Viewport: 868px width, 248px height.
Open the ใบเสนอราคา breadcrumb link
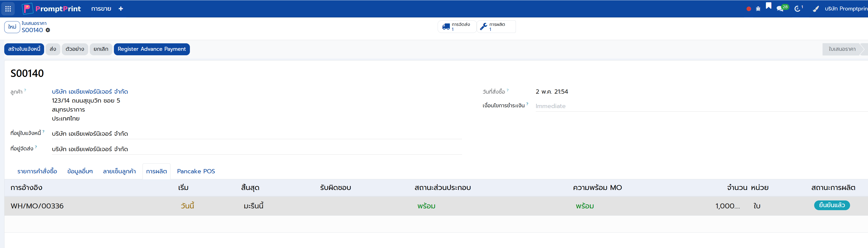click(34, 23)
